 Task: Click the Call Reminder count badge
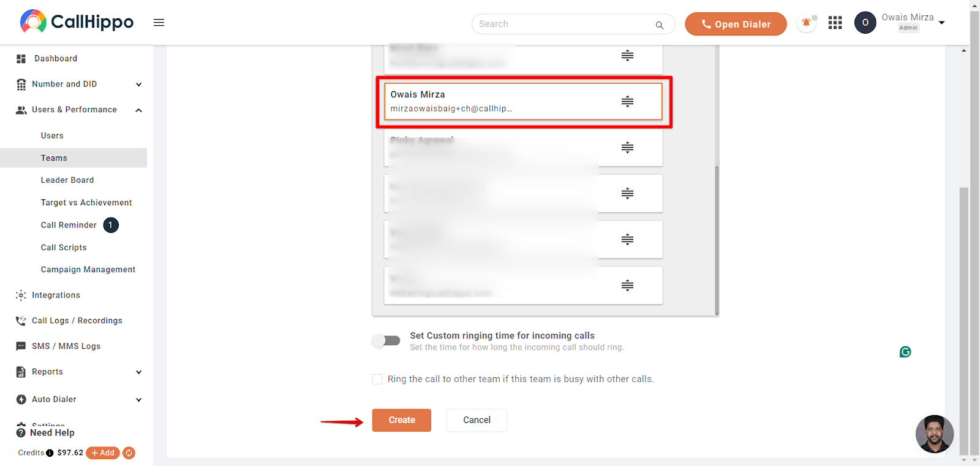[111, 225]
